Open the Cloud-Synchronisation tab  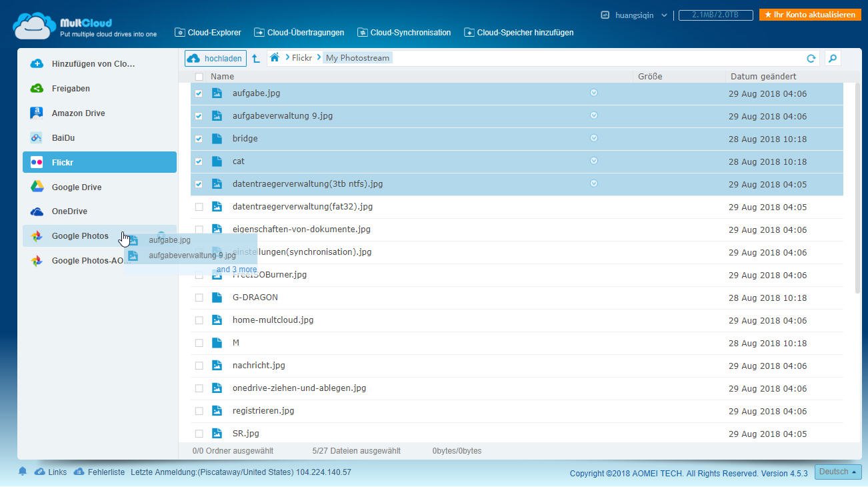[x=403, y=32]
